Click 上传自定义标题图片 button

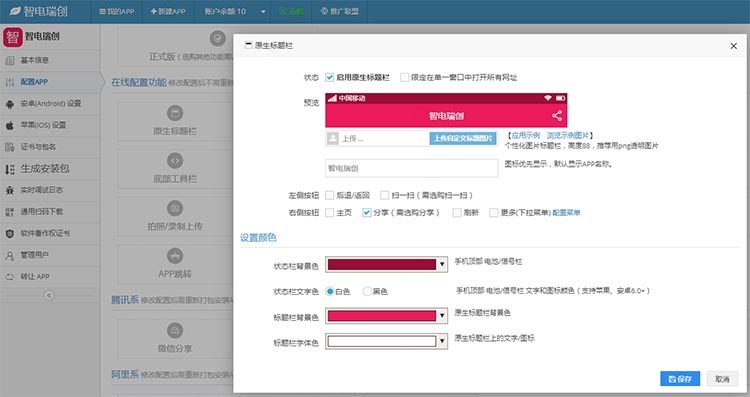pyautogui.click(x=463, y=138)
